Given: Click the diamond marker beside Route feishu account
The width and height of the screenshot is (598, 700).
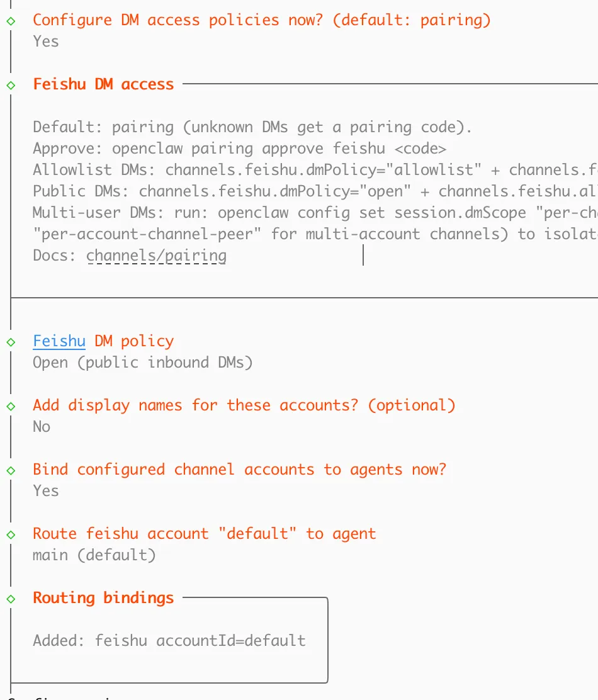Looking at the screenshot, I should tap(11, 534).
